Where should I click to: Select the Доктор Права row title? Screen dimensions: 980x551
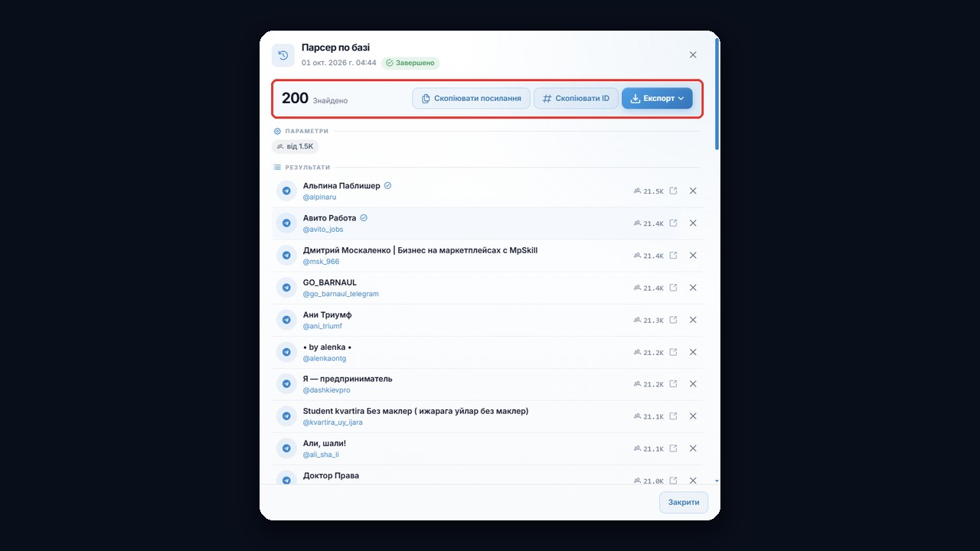pyautogui.click(x=331, y=476)
